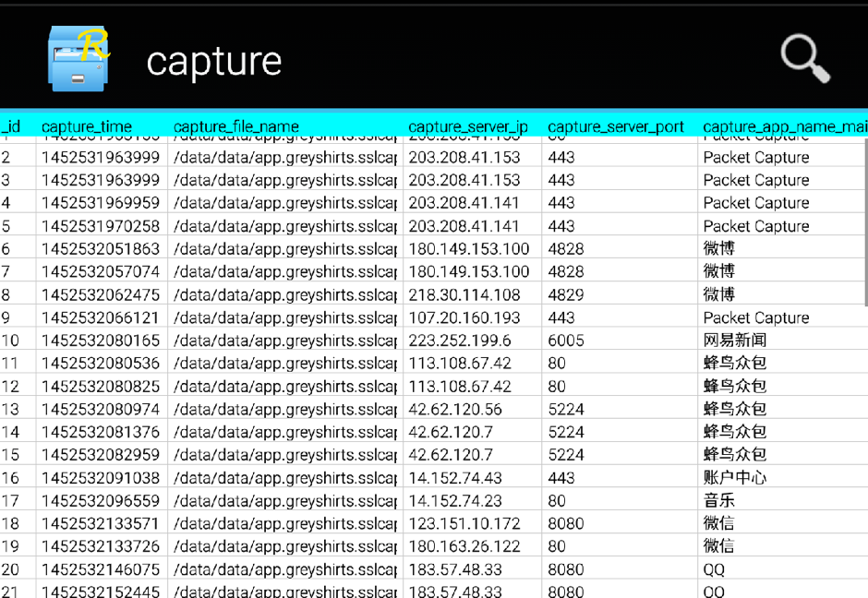The width and height of the screenshot is (868, 598).
Task: Select capture time 1452532080165
Action: 101,341
